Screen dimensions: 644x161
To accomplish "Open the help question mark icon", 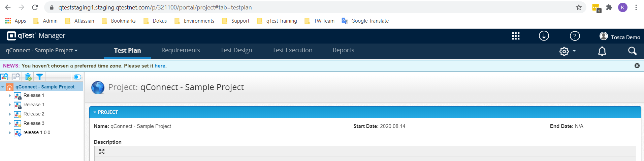I will tap(575, 36).
